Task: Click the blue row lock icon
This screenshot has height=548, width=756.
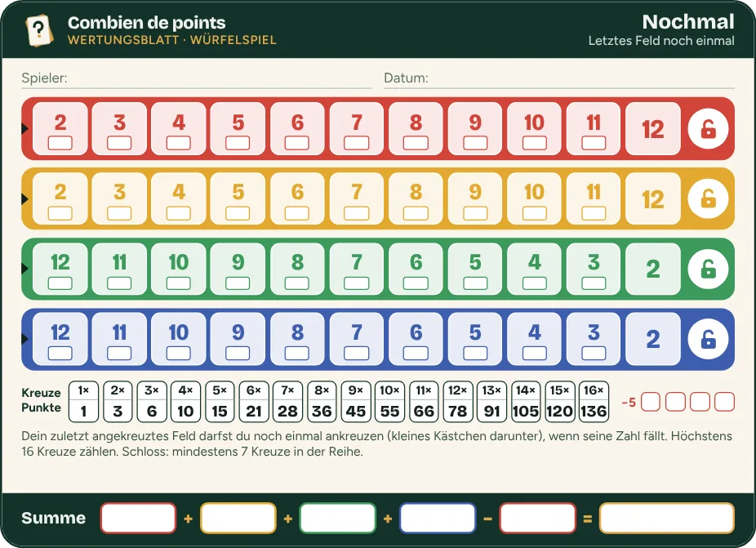Action: click(708, 339)
